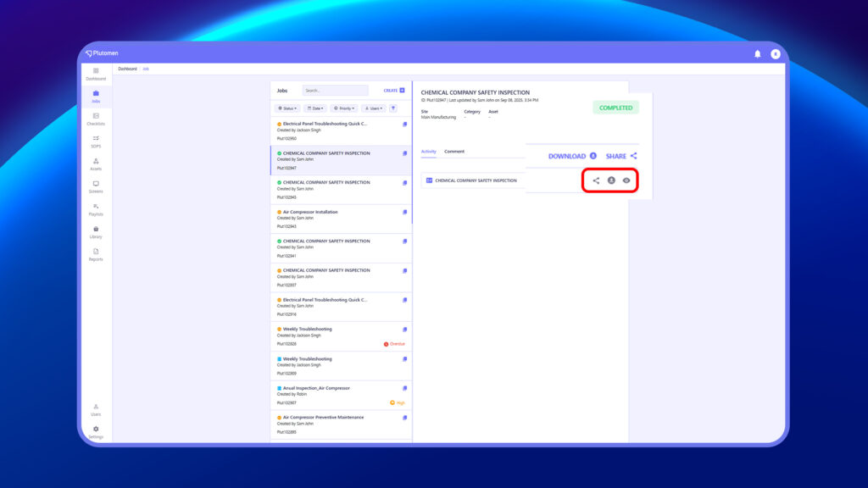Click the small share icon in checklist row

pos(596,180)
